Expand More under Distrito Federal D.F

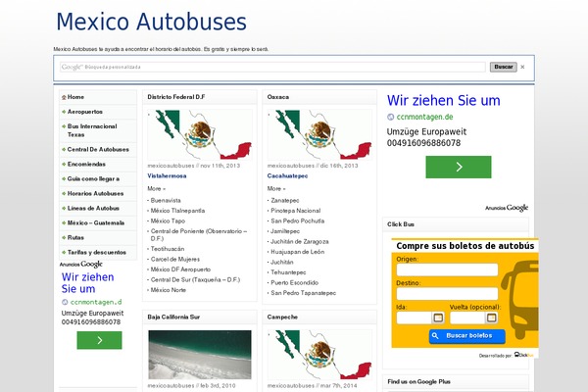coord(156,187)
